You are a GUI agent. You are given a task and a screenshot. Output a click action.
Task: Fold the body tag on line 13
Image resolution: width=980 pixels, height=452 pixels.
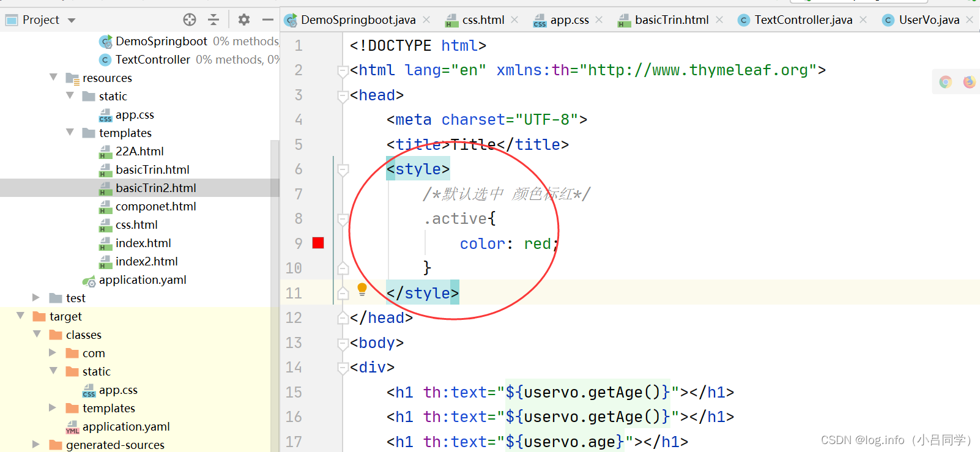coord(343,343)
